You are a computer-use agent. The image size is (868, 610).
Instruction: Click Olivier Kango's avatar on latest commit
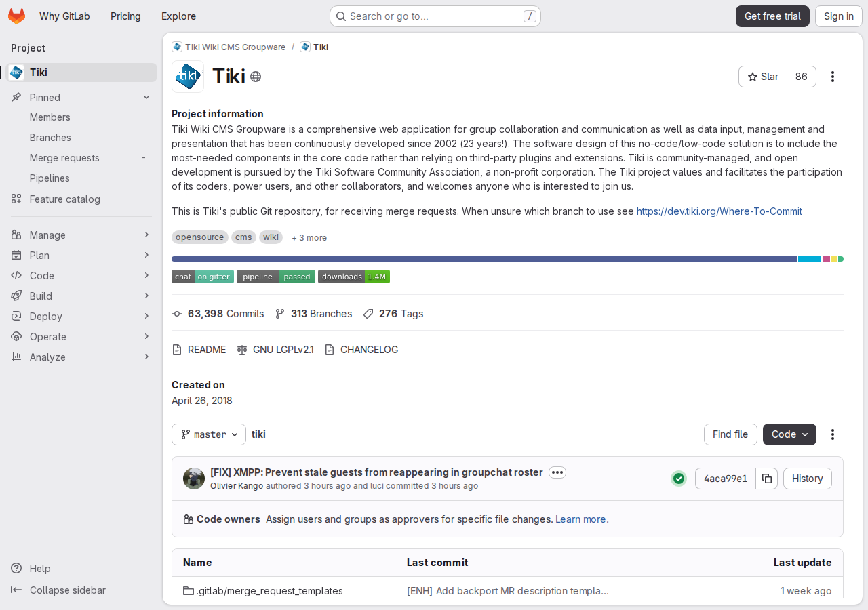194,479
